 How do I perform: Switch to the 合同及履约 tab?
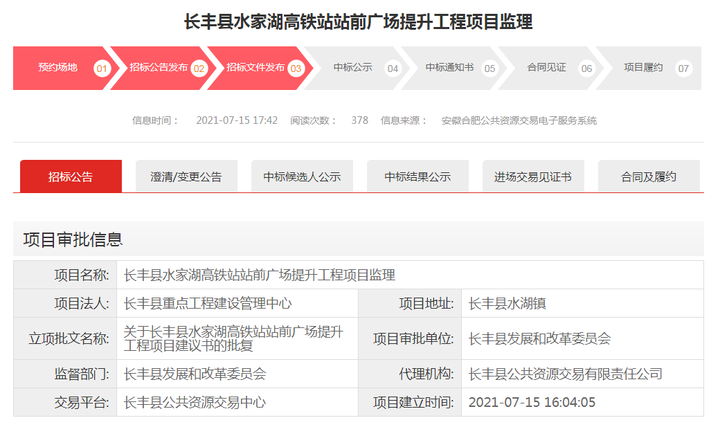pos(649,176)
